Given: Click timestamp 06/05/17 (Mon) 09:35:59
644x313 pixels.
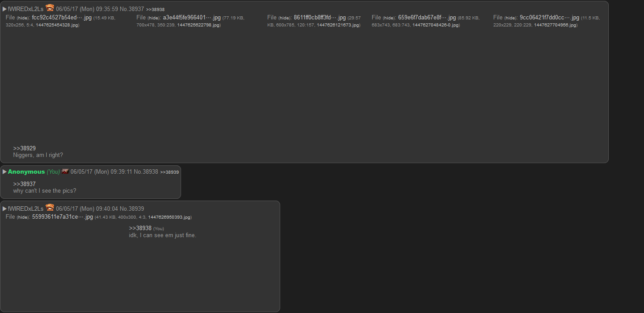Looking at the screenshot, I should point(87,9).
